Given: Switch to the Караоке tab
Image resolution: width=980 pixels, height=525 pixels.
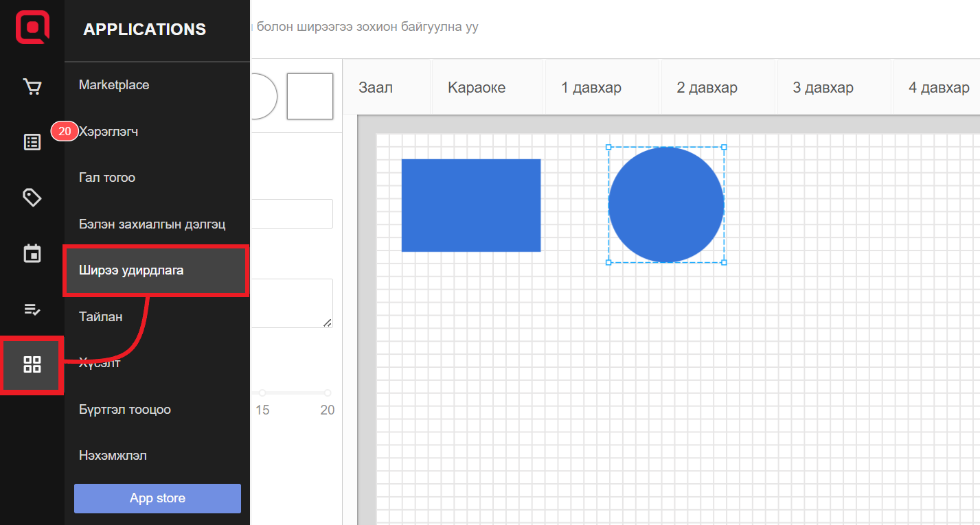Looking at the screenshot, I should click(477, 88).
